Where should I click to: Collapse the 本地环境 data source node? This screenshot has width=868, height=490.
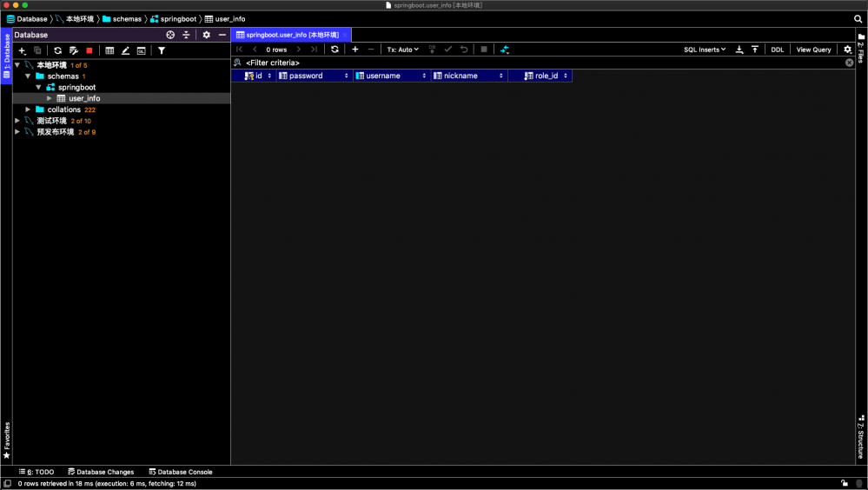[17, 65]
